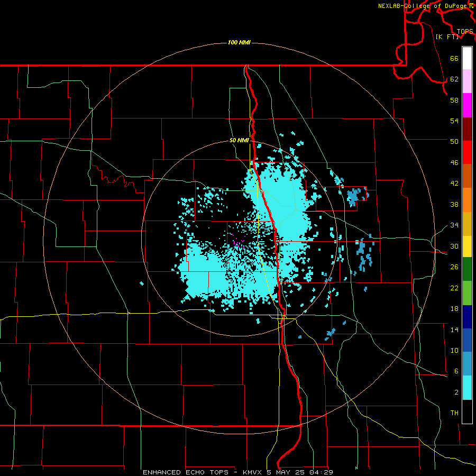The height and width of the screenshot is (476, 476).
Task: Pick the yellow legend swatch
Action: pyautogui.click(x=467, y=246)
